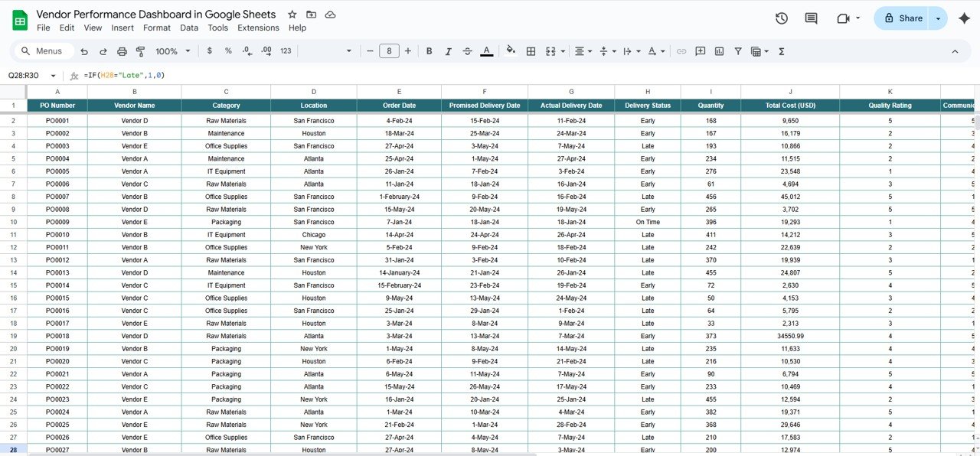Open the Format menu
The height and width of the screenshot is (456, 980).
pos(157,28)
